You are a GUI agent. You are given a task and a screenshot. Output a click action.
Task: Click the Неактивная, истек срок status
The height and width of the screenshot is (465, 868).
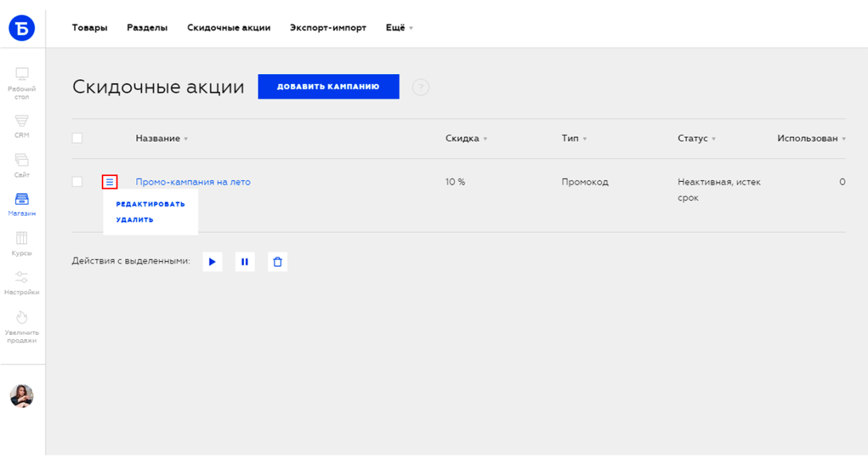click(719, 189)
